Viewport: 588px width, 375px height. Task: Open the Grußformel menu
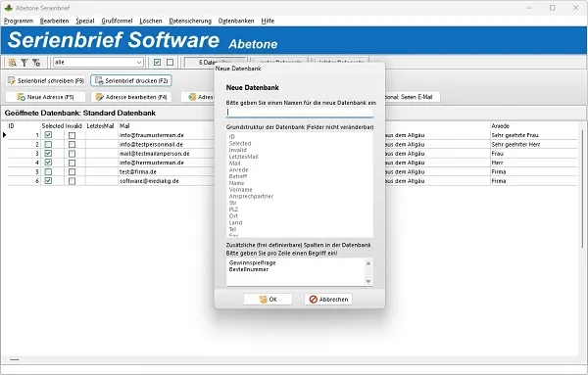point(117,21)
